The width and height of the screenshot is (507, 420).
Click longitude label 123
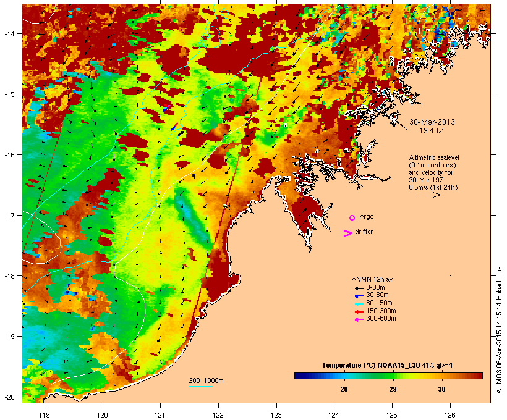276,415
